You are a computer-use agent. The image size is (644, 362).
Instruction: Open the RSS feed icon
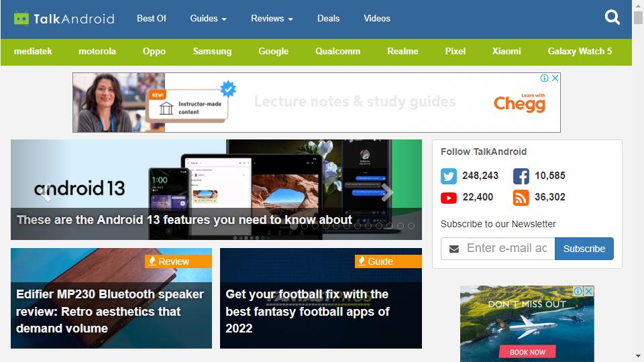(x=521, y=198)
